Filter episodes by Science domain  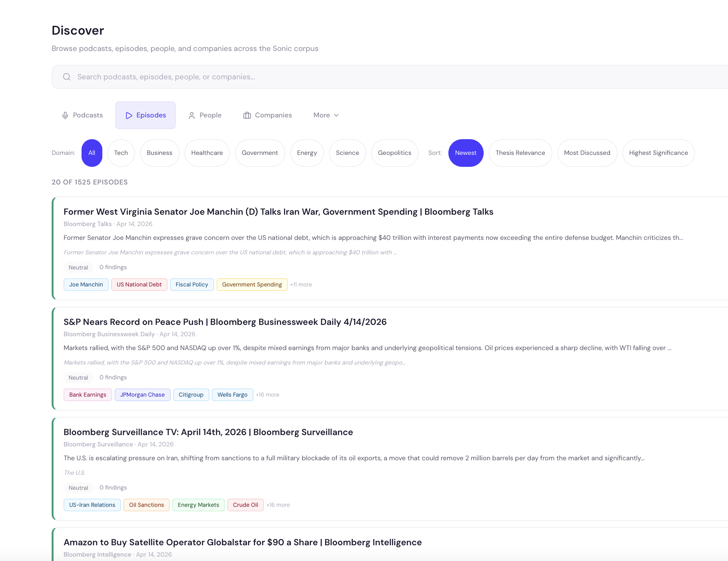(x=347, y=153)
